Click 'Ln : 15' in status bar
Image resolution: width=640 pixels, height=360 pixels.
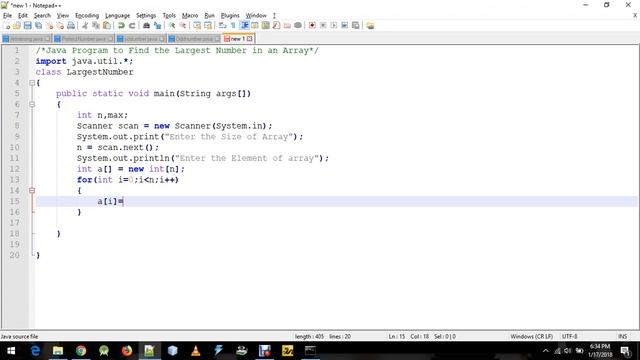coord(397,337)
